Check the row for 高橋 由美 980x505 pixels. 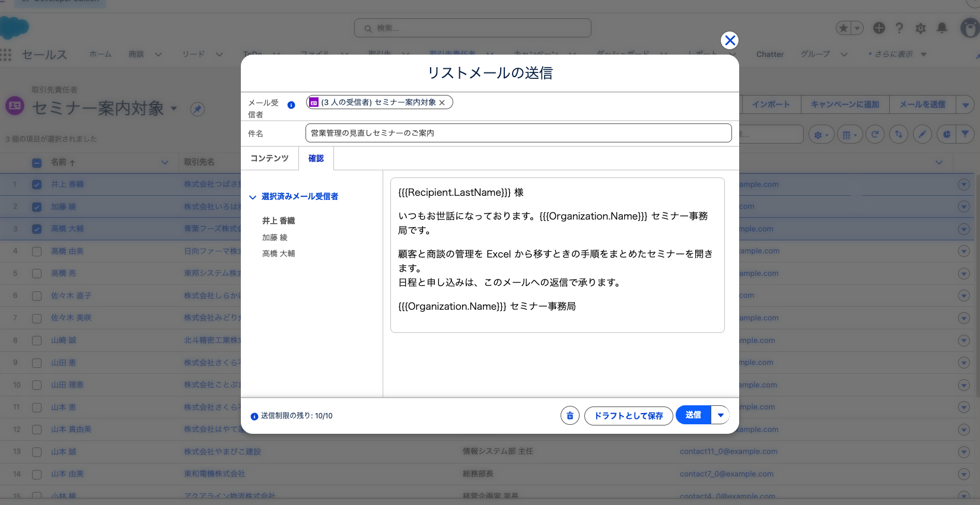tap(37, 252)
